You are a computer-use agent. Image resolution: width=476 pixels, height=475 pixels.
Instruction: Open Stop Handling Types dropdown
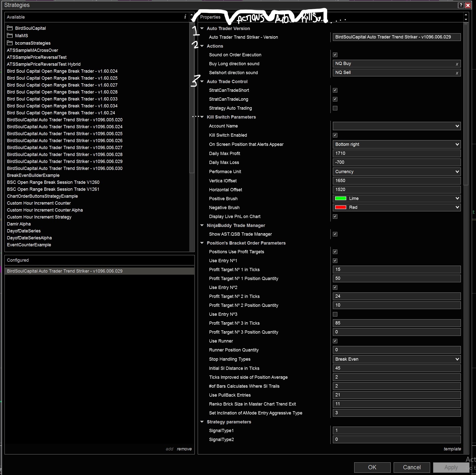click(x=397, y=359)
